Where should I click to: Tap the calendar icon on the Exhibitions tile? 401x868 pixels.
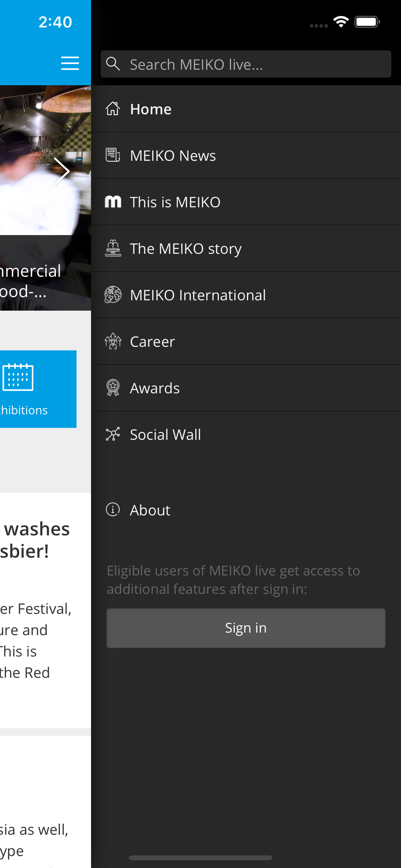(x=18, y=377)
